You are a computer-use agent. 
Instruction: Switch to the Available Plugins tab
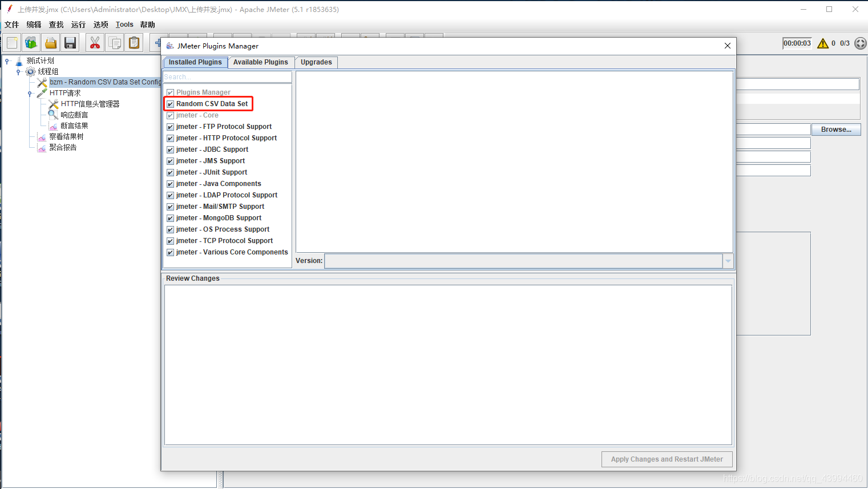[x=261, y=62]
